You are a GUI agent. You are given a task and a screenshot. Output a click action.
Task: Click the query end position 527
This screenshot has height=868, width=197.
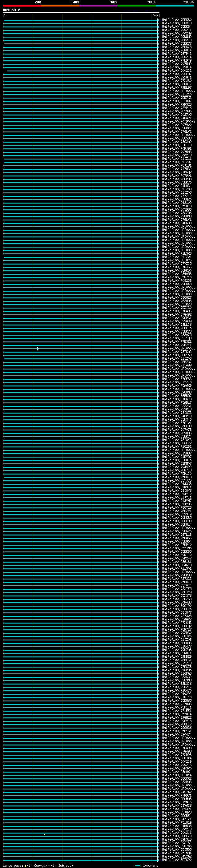(155, 15)
